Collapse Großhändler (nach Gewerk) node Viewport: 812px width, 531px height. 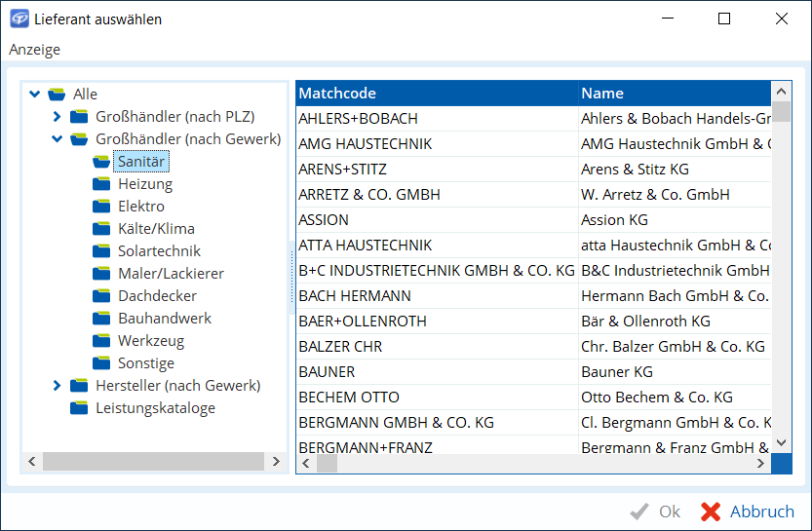[x=58, y=139]
